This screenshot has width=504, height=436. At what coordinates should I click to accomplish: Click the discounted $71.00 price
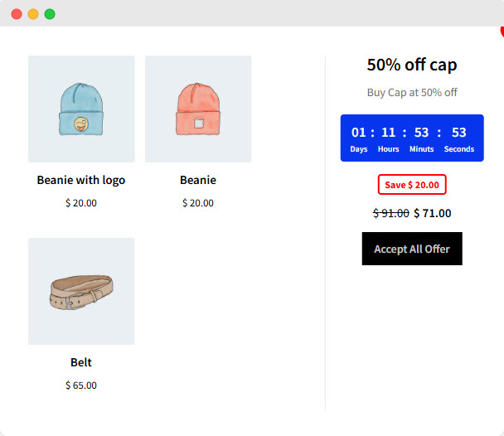pyautogui.click(x=433, y=213)
